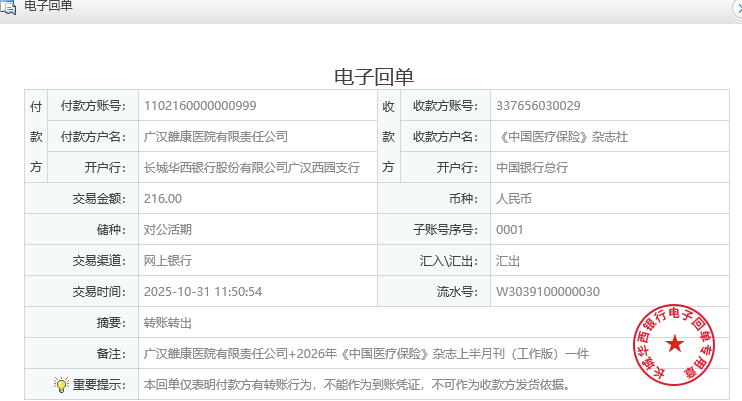Click the 汇出 remittance direction value
The width and height of the screenshot is (742, 401).
tap(508, 261)
